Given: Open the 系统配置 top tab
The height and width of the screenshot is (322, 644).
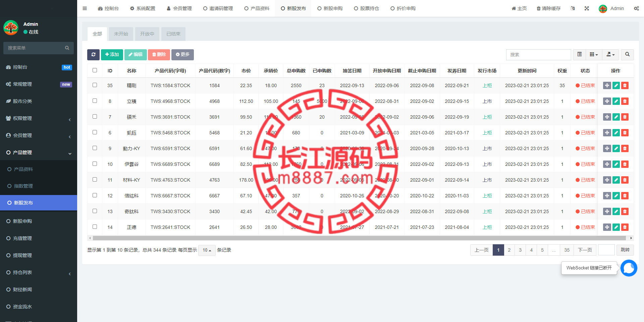Looking at the screenshot, I should click(x=143, y=8).
